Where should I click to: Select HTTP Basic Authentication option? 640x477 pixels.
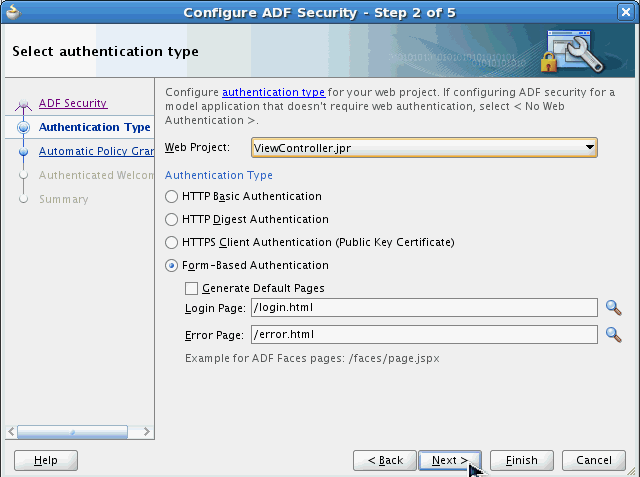(x=171, y=196)
